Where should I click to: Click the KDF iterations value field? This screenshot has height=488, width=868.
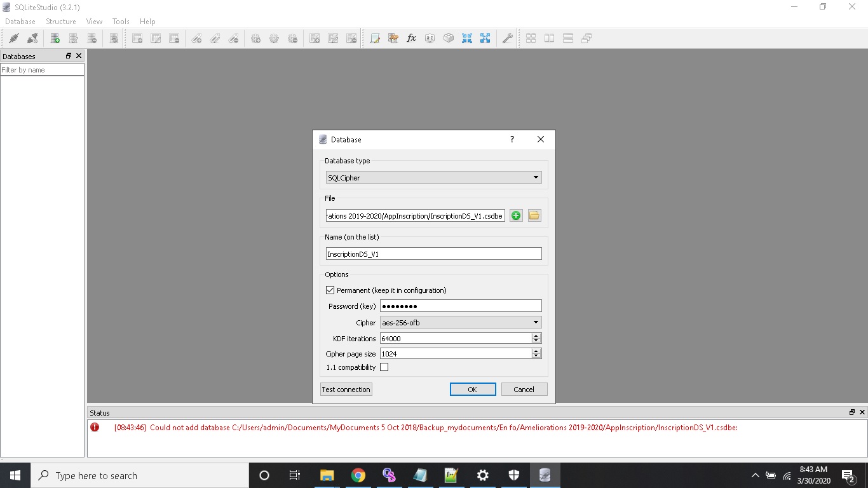pos(456,339)
